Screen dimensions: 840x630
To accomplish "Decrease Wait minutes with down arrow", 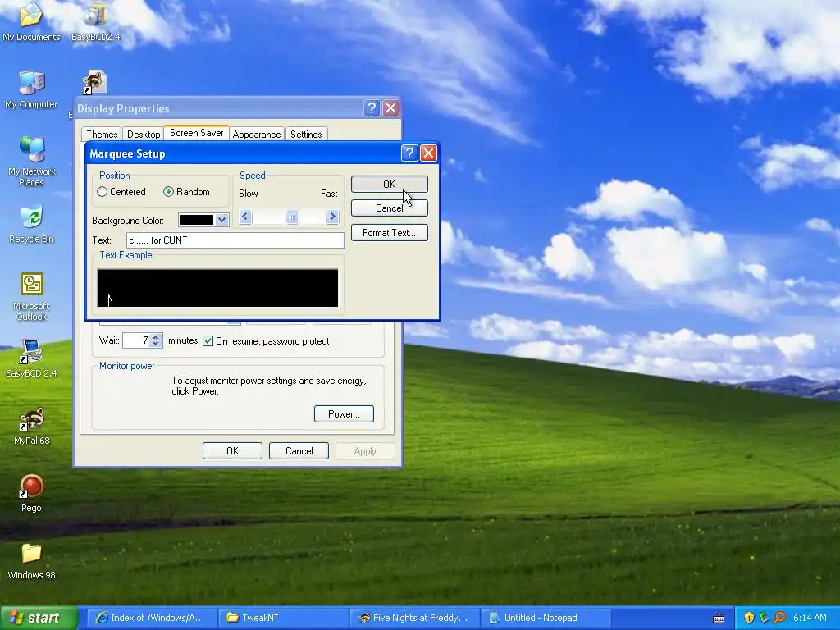I will click(155, 344).
